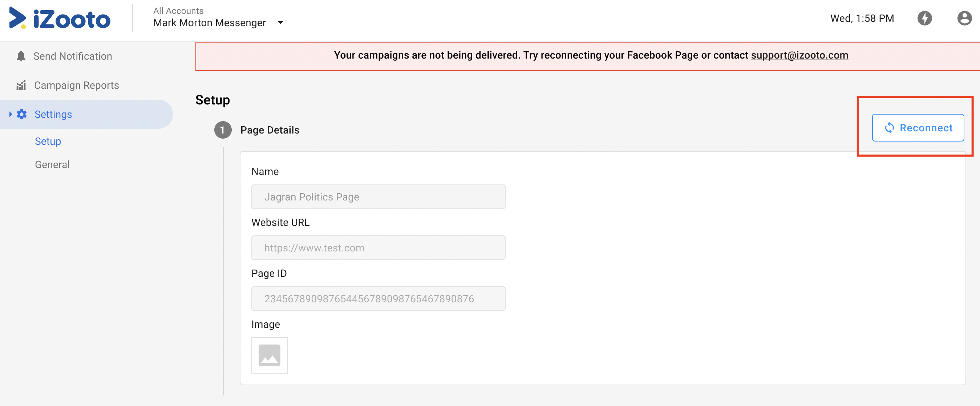Click the Campaign Reports chart icon
980x406 pixels.
(21, 85)
